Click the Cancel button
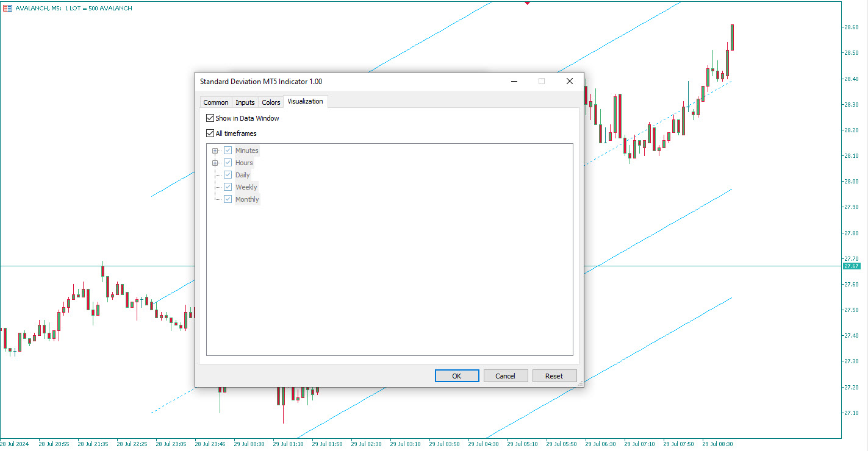The image size is (868, 451). pos(506,376)
